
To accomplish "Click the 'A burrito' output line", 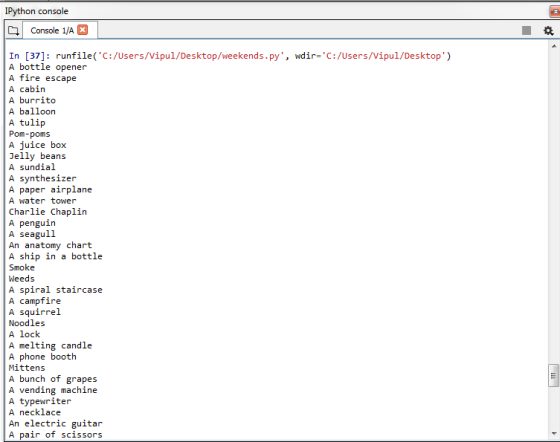I will tap(32, 100).
